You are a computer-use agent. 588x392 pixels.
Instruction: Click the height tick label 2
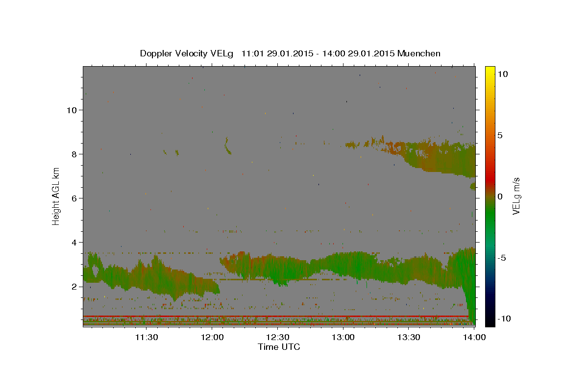[x=75, y=286]
